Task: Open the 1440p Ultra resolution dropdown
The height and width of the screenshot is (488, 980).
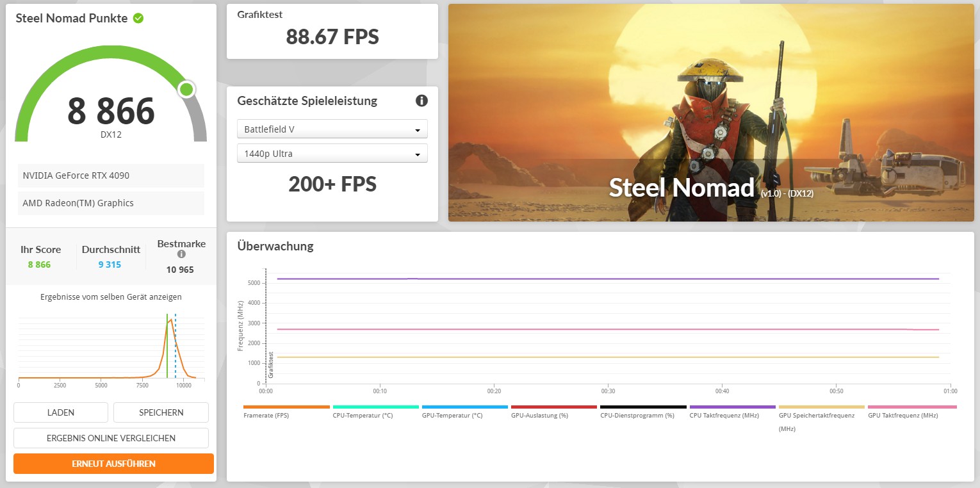Action: point(332,154)
